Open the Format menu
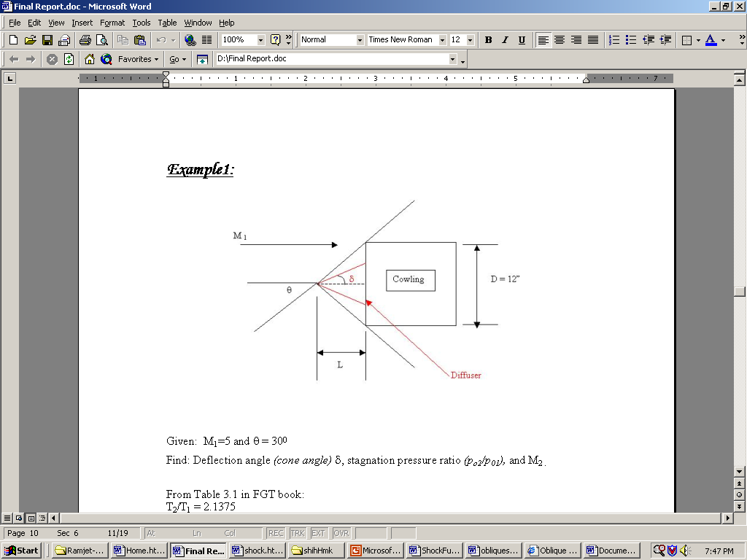Viewport: 747px width, 560px height. [x=112, y=23]
